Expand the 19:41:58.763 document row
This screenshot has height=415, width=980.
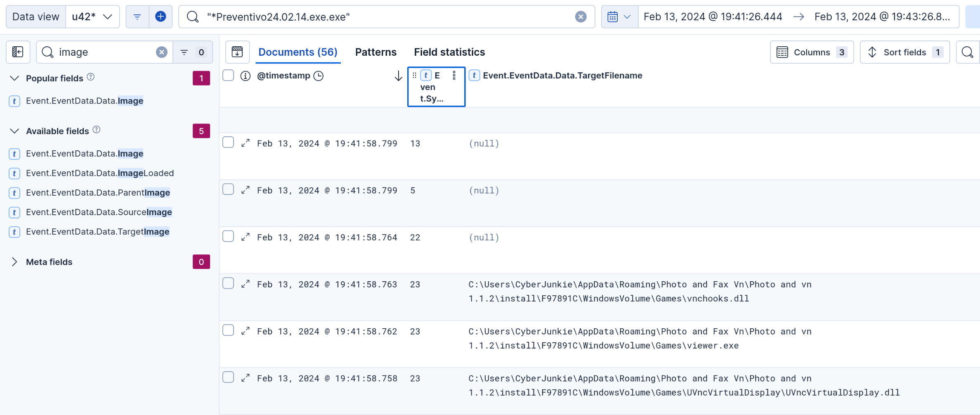[x=246, y=284]
